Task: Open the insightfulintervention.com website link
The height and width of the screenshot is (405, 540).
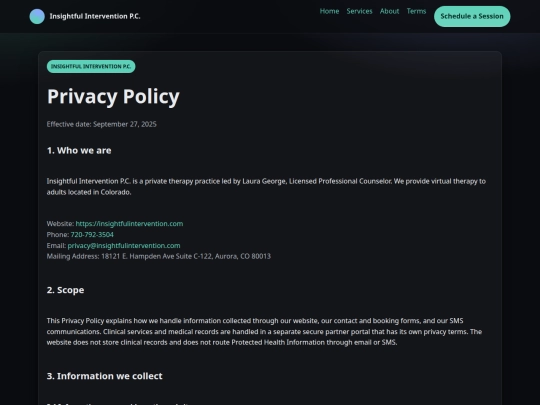Action: (x=129, y=224)
